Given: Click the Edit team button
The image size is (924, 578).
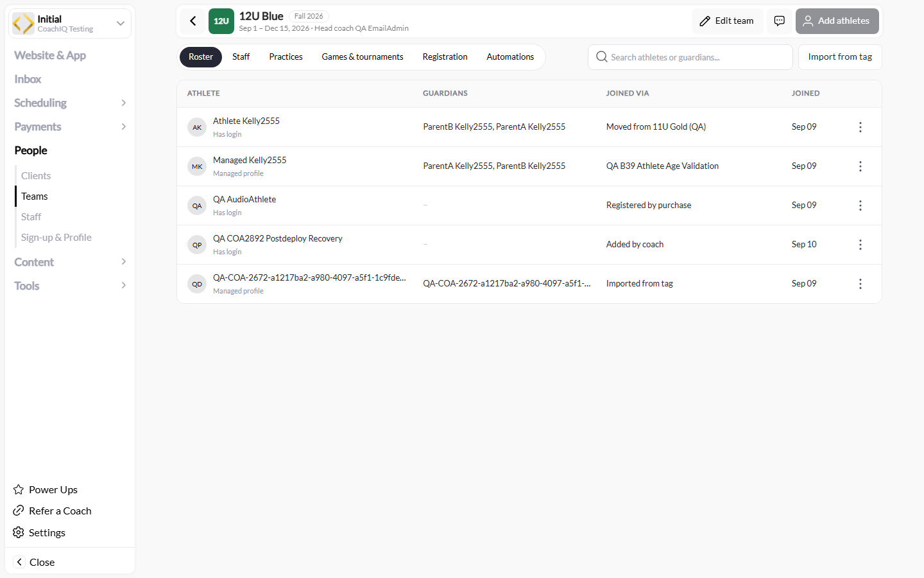Looking at the screenshot, I should 727,21.
